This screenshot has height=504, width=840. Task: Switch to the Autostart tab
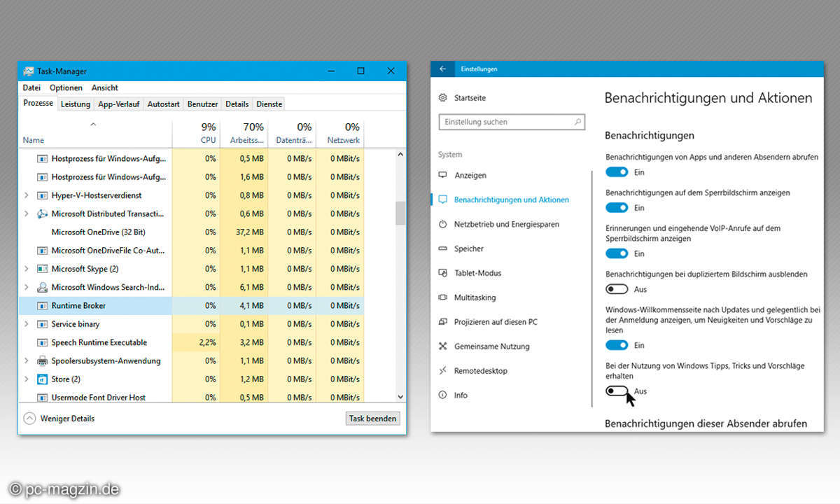point(164,104)
